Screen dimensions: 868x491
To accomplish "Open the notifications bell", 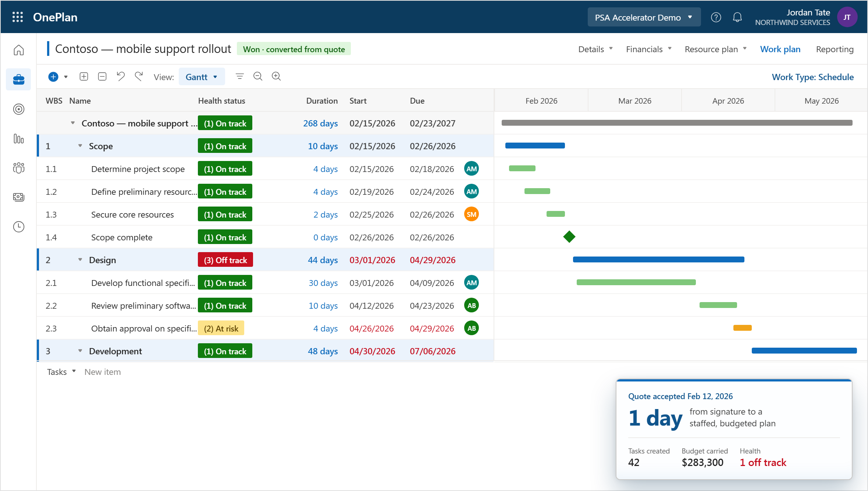I will click(737, 17).
